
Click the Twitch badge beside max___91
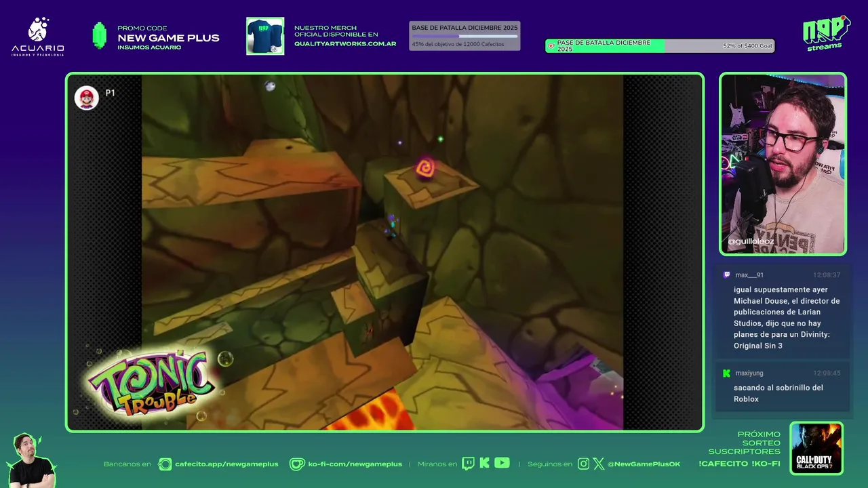727,275
